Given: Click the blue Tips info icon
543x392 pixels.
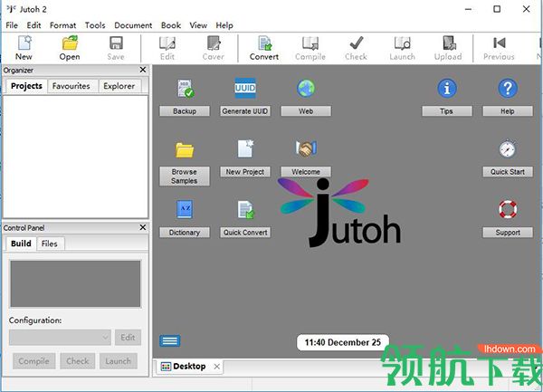Looking at the screenshot, I should pos(447,89).
